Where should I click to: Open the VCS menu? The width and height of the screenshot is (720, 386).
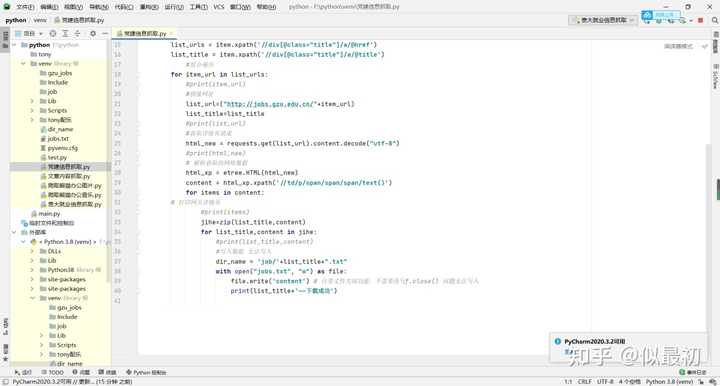pos(219,7)
